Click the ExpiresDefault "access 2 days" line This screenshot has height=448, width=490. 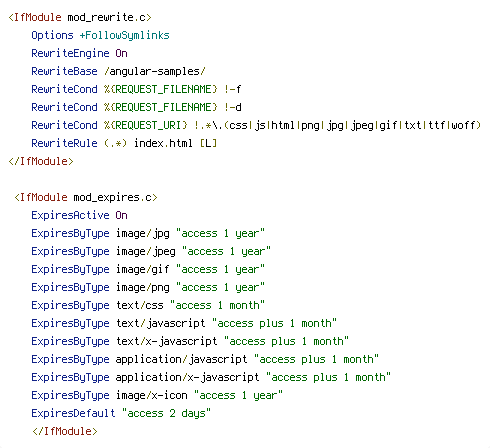point(121,413)
